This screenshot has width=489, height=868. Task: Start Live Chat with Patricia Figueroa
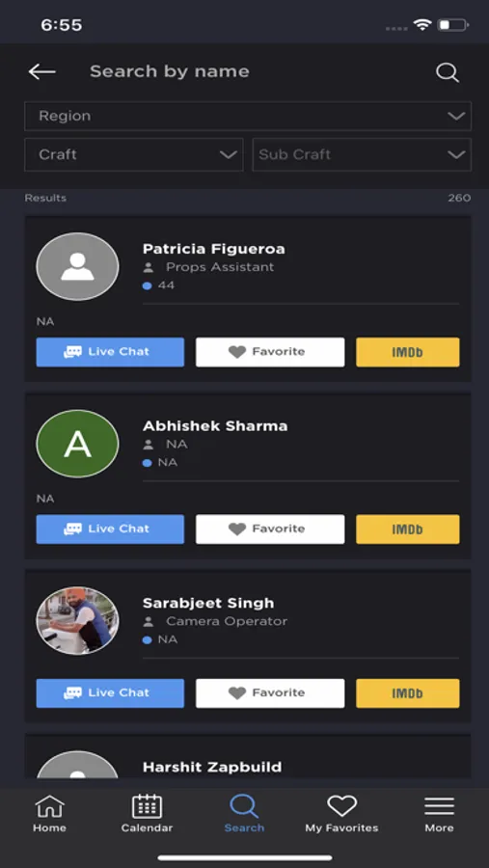click(110, 352)
